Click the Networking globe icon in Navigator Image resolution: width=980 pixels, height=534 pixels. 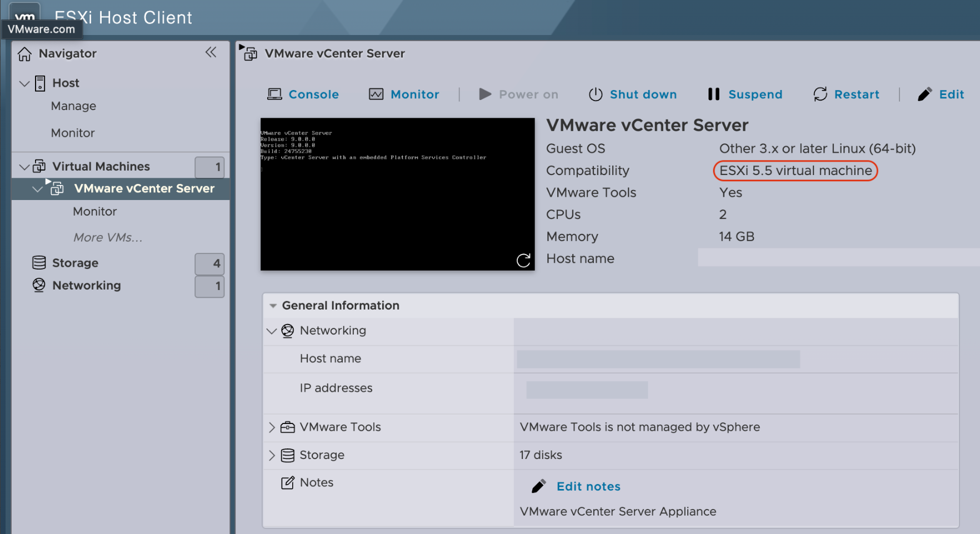pos(39,285)
